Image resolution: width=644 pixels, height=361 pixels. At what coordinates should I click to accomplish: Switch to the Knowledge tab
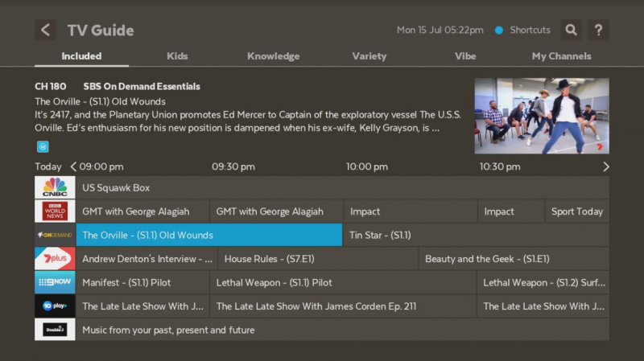[273, 56]
